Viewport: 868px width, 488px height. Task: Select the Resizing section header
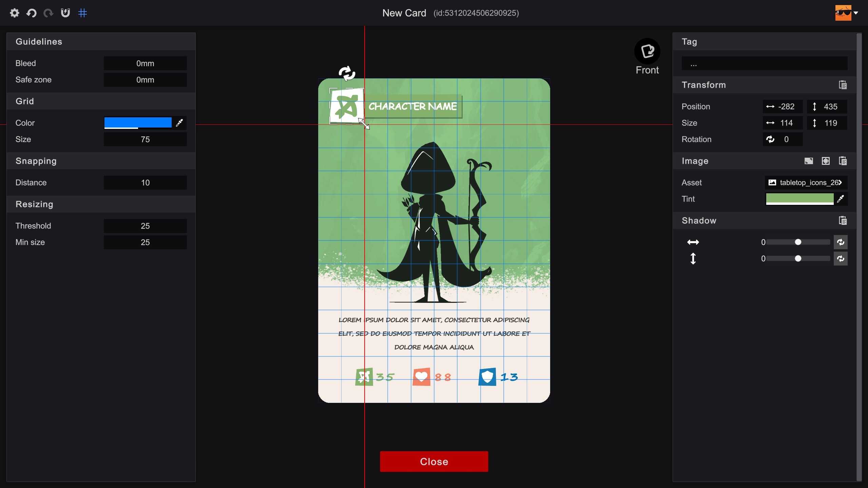[34, 204]
